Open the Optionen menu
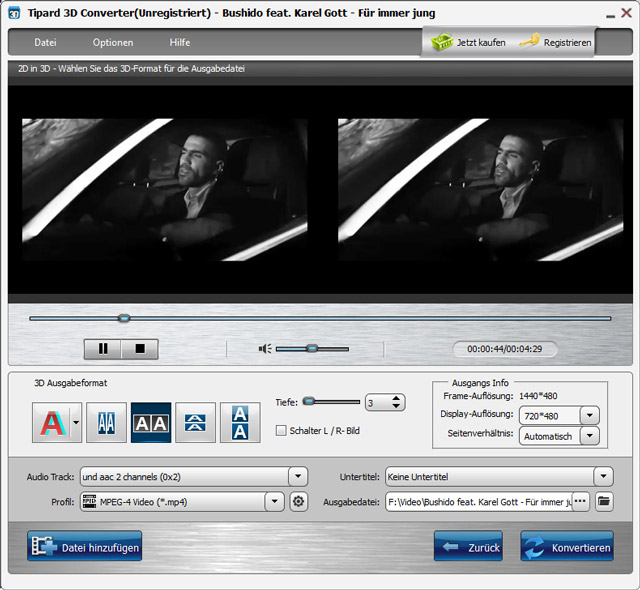 point(113,42)
